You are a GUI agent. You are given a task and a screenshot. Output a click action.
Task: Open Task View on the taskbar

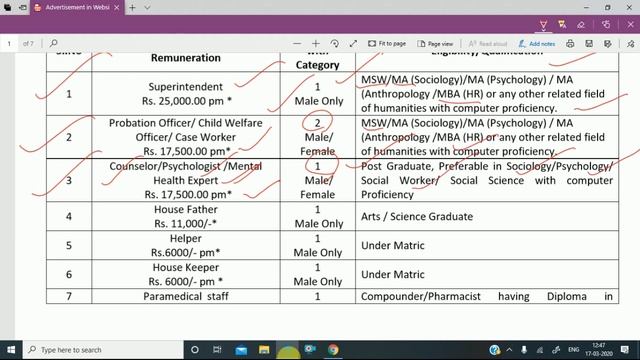[217, 350]
